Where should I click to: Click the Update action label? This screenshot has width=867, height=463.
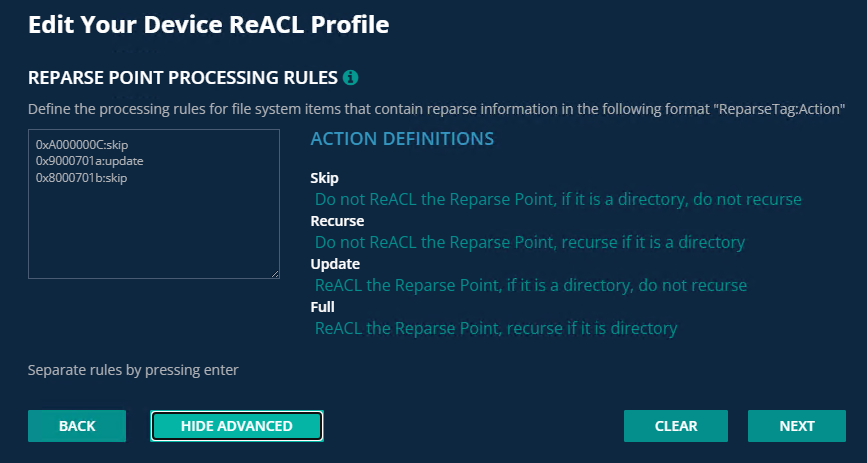335,264
